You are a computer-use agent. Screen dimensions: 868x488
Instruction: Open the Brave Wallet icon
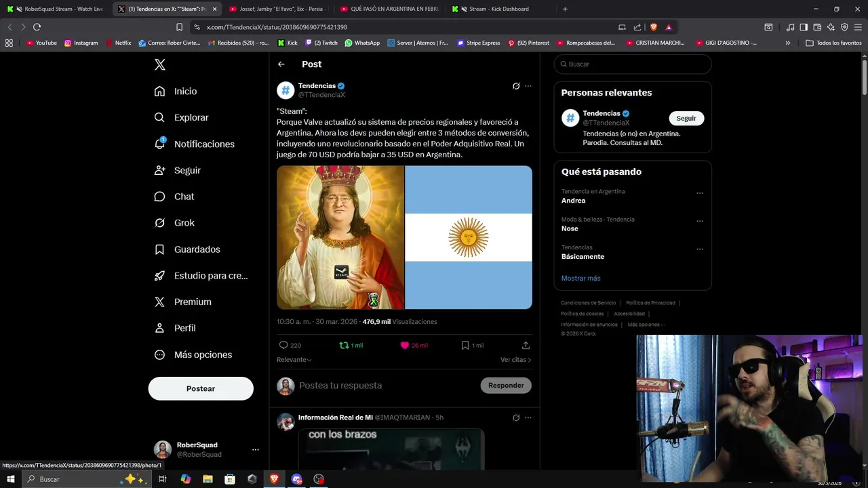coord(817,27)
